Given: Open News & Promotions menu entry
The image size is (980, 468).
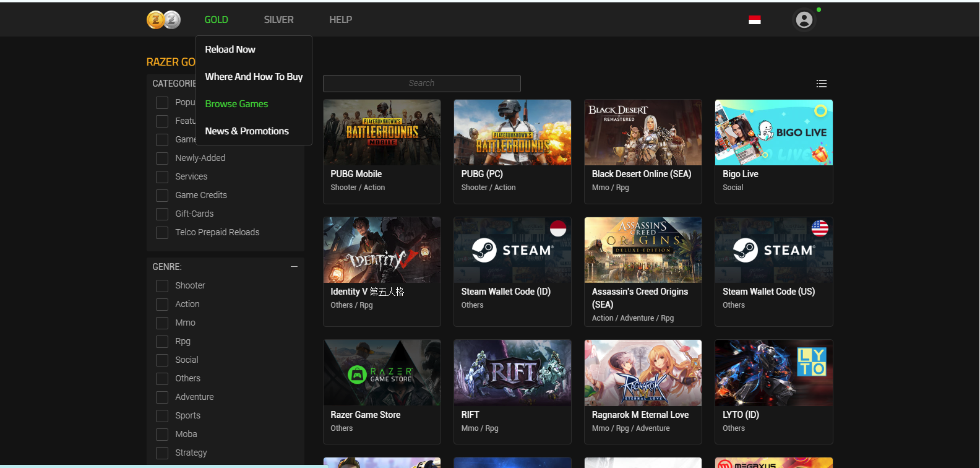Looking at the screenshot, I should pos(247,131).
